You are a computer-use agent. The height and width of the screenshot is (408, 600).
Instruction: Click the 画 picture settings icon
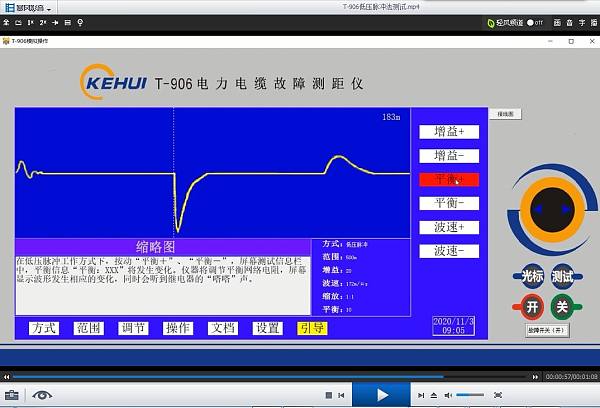[x=558, y=23]
